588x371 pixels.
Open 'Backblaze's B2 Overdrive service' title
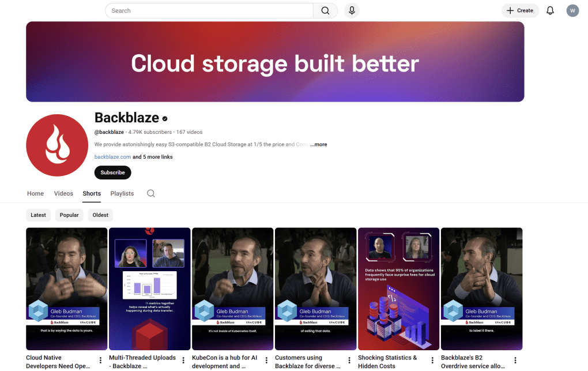click(x=473, y=362)
